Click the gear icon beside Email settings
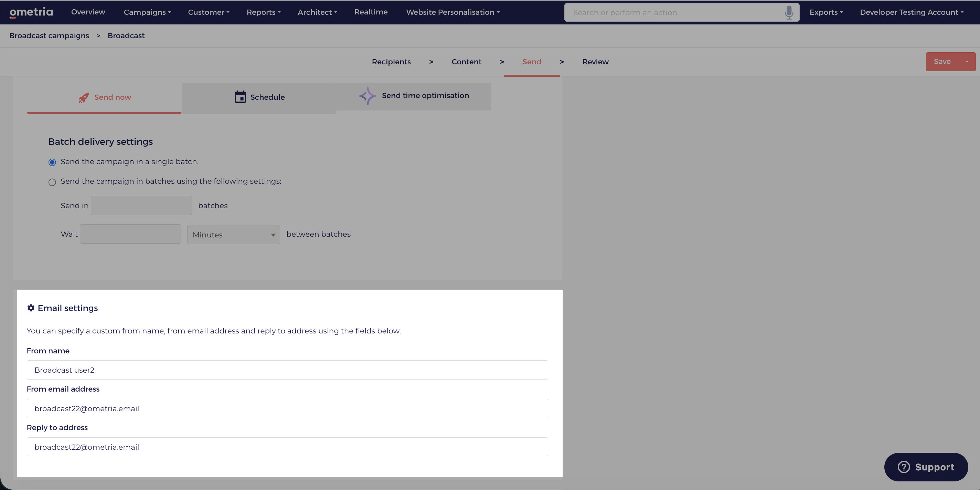This screenshot has width=980, height=490. coord(31,308)
